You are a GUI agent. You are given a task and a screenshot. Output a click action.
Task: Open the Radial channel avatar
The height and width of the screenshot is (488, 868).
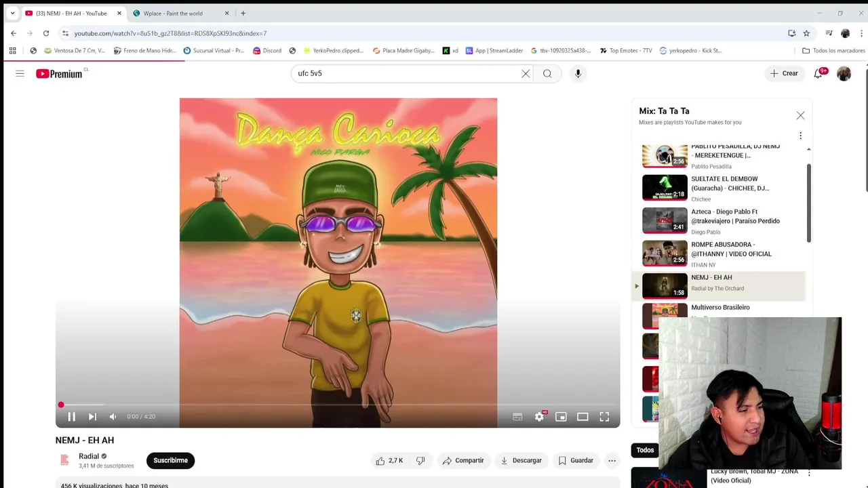64,460
